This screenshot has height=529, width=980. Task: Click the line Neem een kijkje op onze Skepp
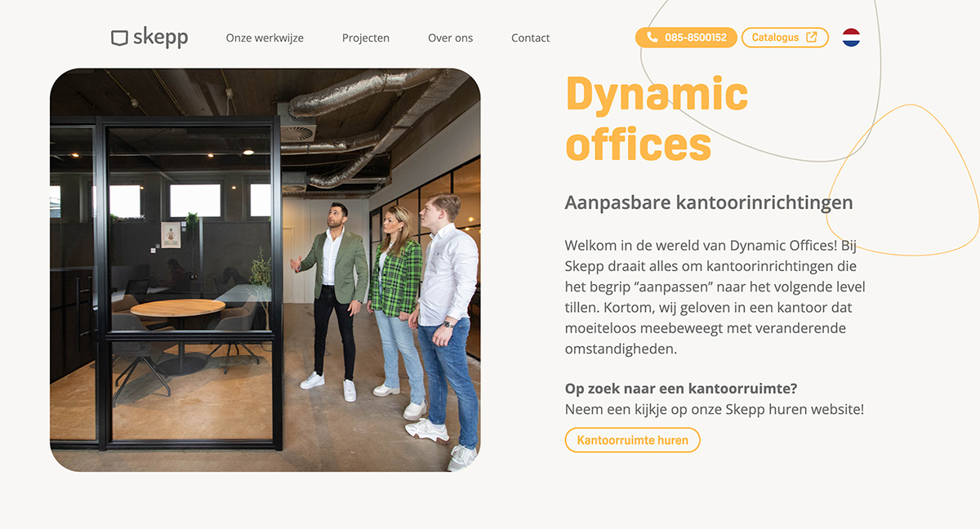click(714, 410)
